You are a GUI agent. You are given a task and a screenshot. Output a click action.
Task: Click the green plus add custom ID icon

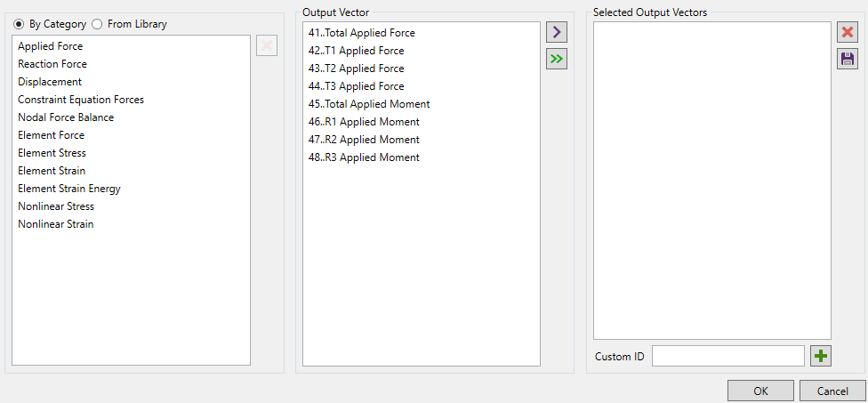coord(821,356)
